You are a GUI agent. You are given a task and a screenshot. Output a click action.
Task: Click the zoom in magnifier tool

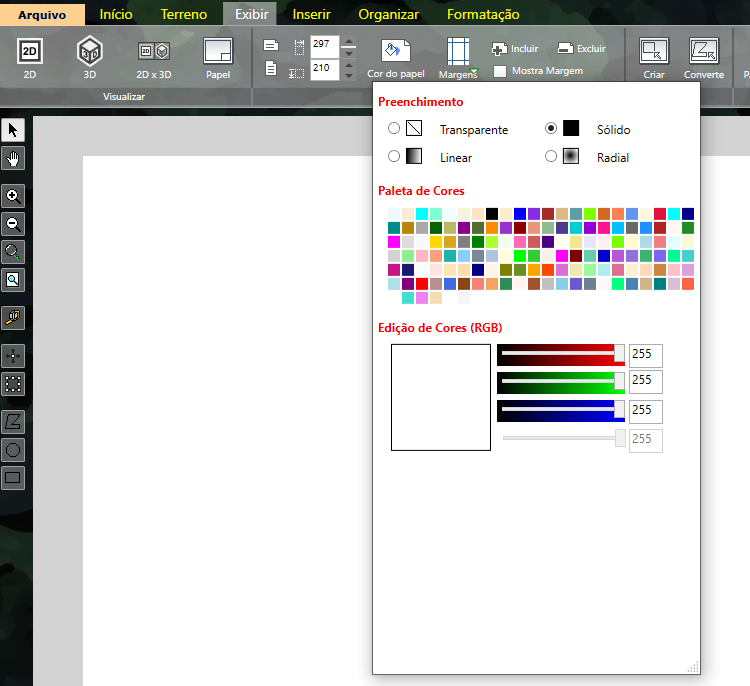(13, 196)
